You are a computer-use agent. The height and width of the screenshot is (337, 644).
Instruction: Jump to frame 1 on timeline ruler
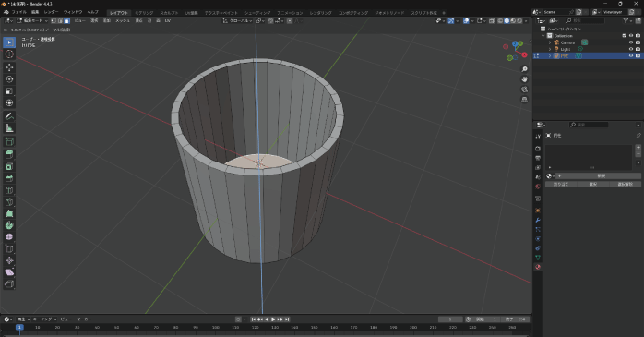tap(19, 328)
